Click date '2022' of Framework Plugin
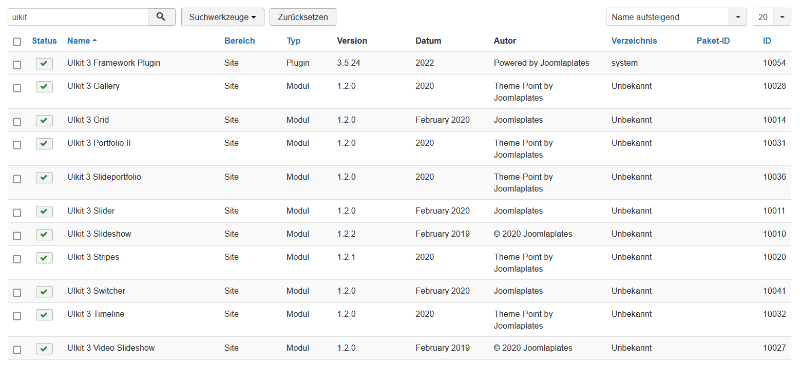The height and width of the screenshot is (385, 800). pos(424,63)
